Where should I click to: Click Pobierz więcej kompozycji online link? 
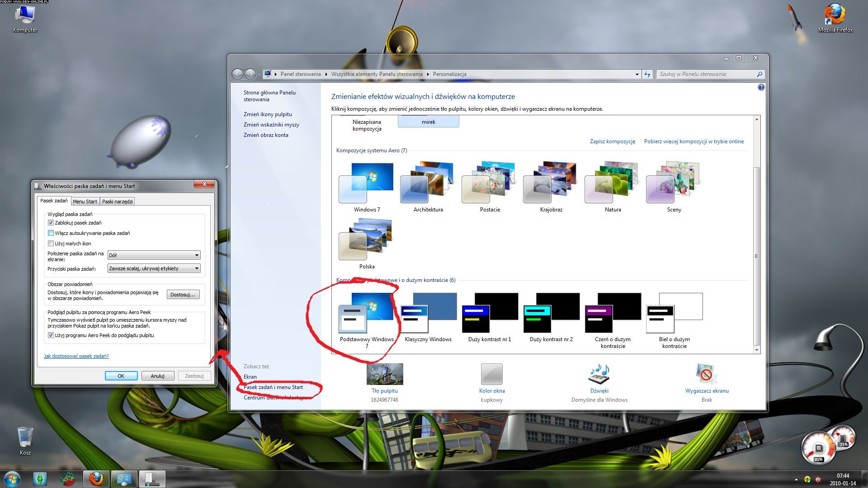coord(694,141)
